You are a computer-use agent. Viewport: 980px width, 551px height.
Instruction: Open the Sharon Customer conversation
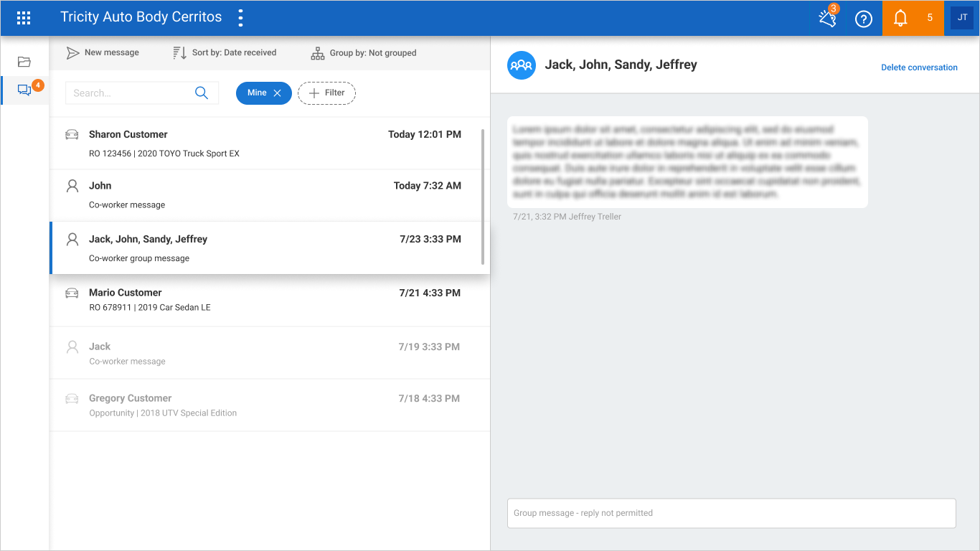click(x=269, y=143)
